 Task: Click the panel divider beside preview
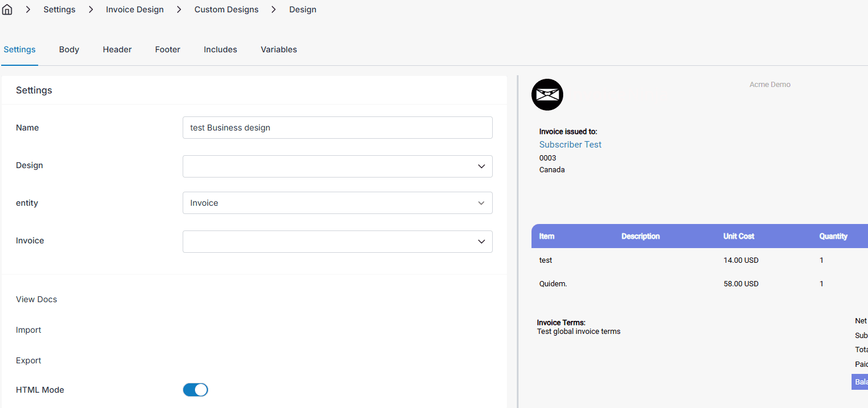pyautogui.click(x=517, y=242)
